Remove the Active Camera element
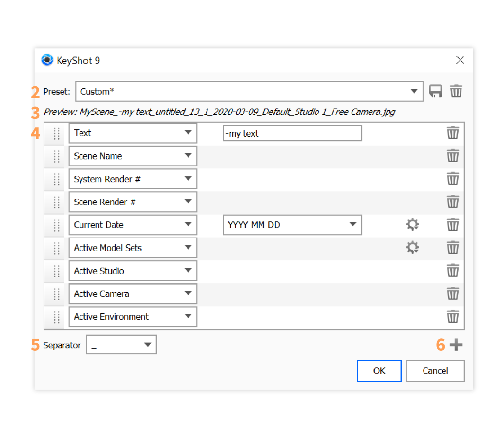504x427 pixels. (x=453, y=294)
